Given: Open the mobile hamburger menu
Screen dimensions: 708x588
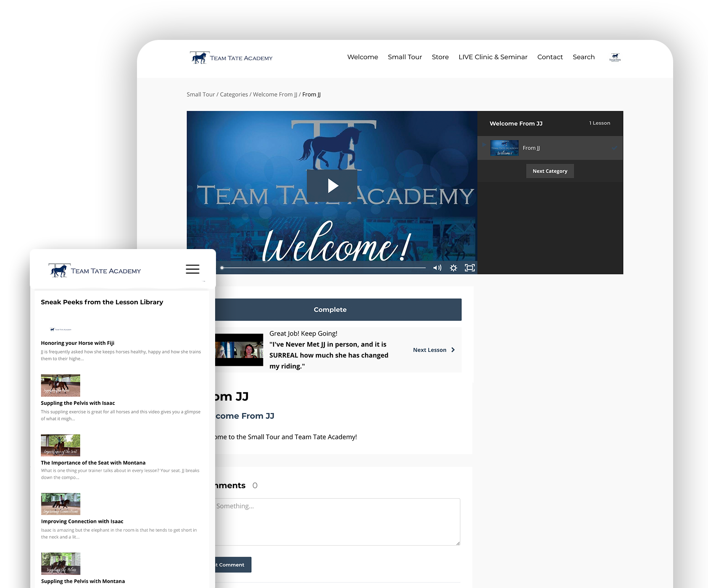Looking at the screenshot, I should [192, 269].
